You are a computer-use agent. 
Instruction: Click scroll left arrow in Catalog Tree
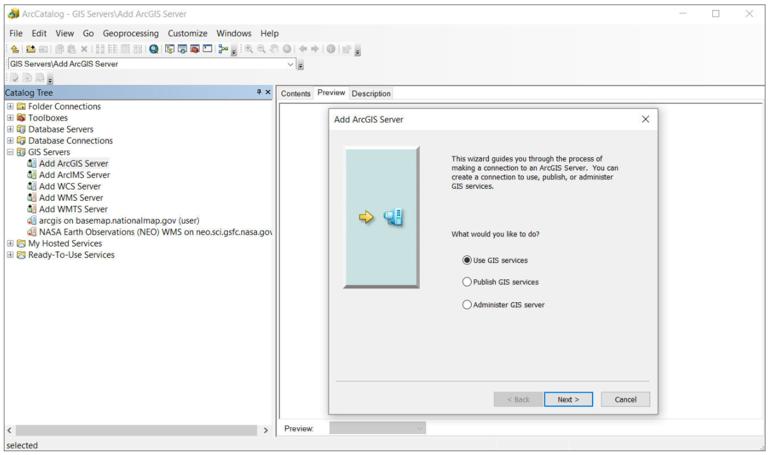(x=9, y=430)
